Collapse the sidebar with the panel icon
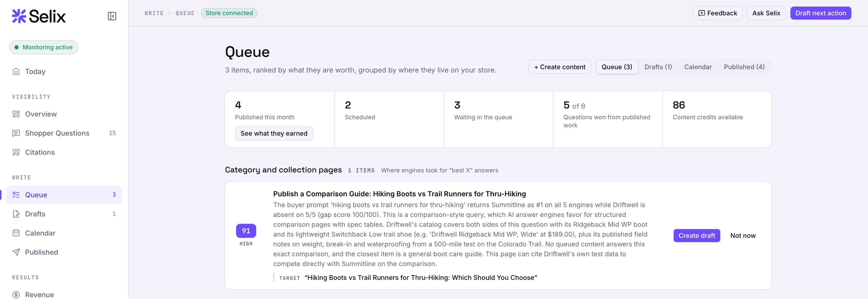The width and height of the screenshot is (868, 299). (112, 16)
